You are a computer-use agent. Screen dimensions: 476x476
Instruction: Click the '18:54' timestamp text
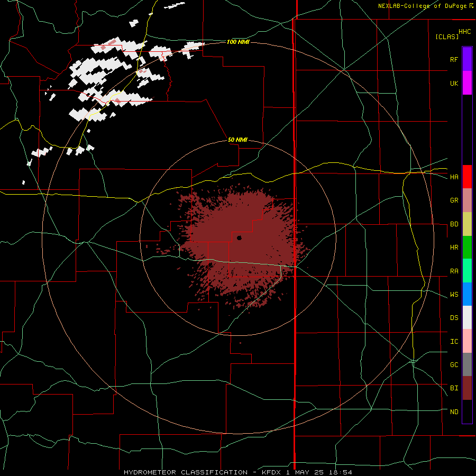coord(340,472)
